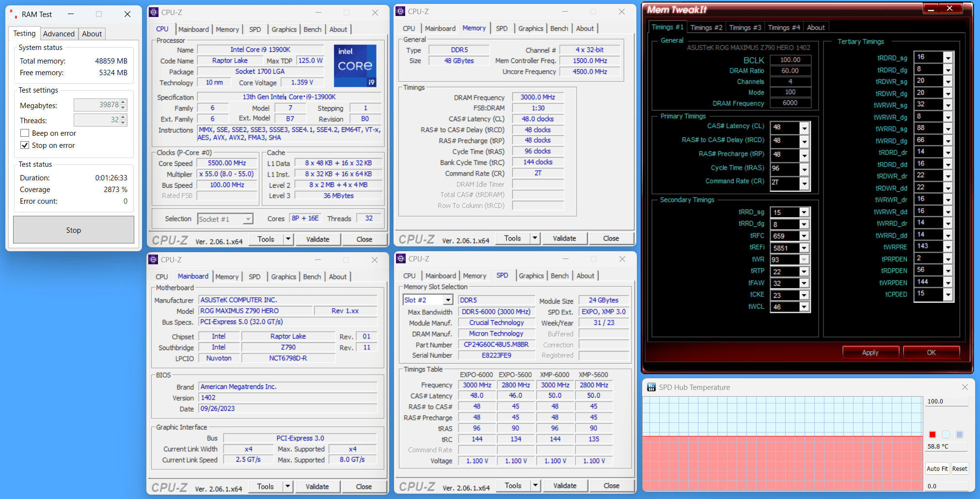Enable the Beep on error checkbox
980x499 pixels.
(25, 133)
